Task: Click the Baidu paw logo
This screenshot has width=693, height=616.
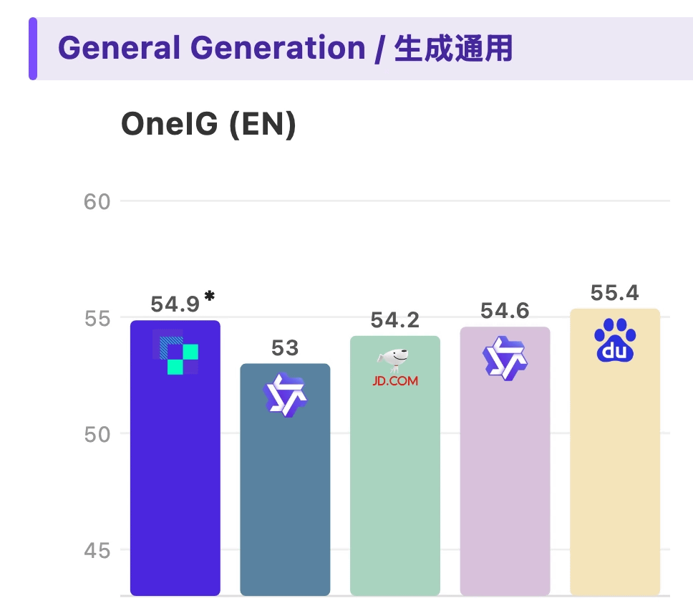Action: pos(615,340)
